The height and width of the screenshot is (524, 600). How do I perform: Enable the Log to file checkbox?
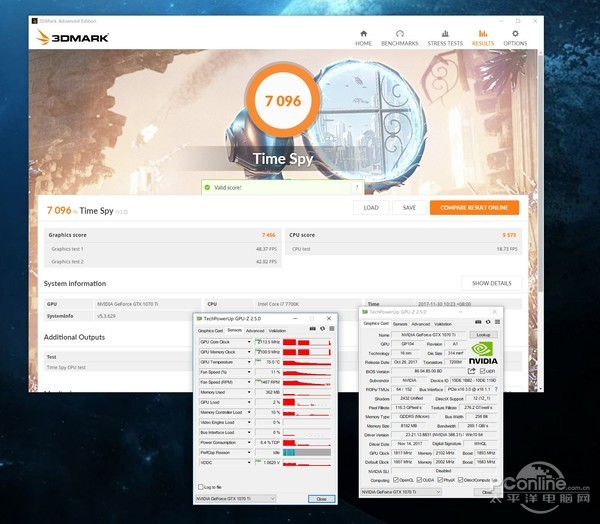[x=202, y=486]
